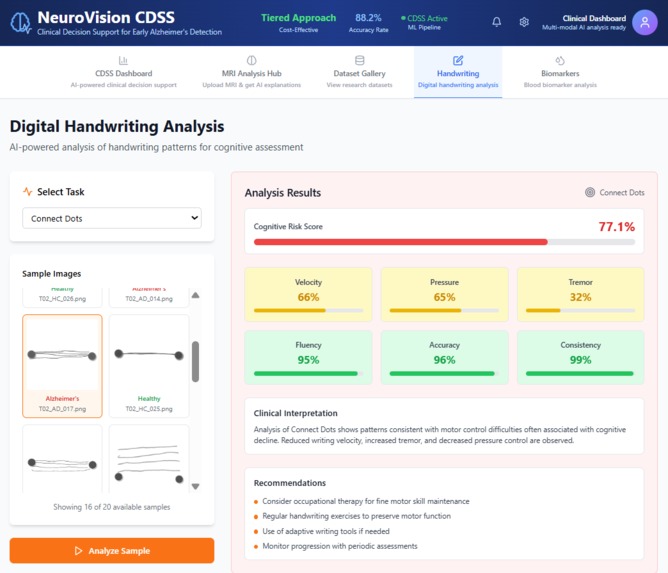Click the NeuroVision brain logo
Viewport: 668px width, 573px height.
(x=20, y=23)
